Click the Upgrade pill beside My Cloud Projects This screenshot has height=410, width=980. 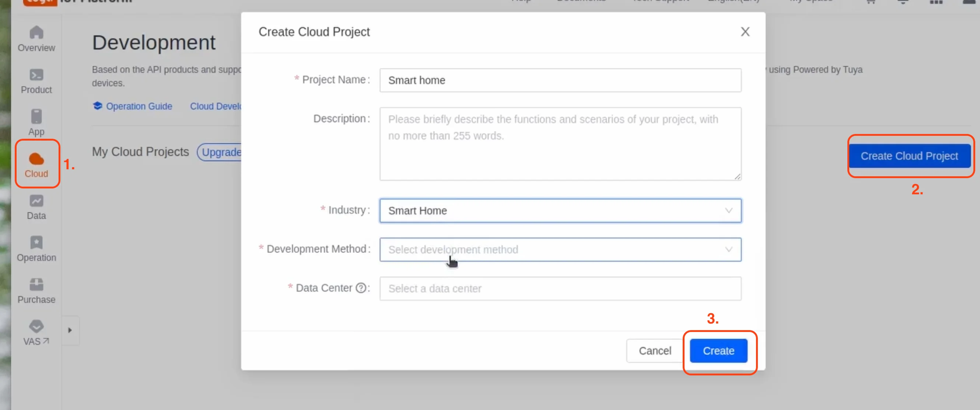pos(220,152)
